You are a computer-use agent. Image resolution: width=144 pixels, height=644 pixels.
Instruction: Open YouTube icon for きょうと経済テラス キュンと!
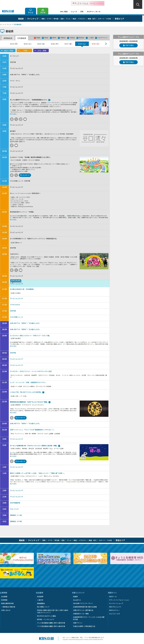pyautogui.click(x=25, y=119)
